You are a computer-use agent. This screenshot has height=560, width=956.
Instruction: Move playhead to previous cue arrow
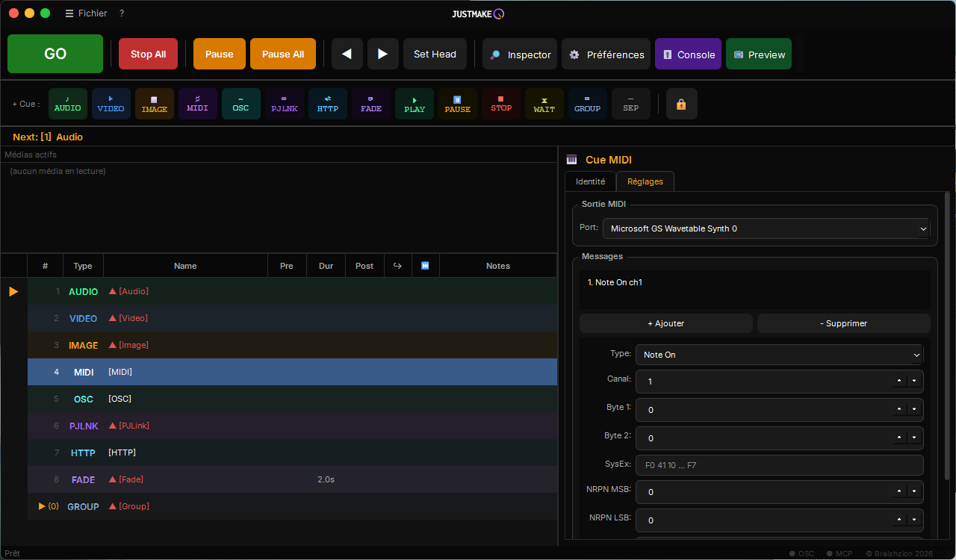click(x=347, y=54)
